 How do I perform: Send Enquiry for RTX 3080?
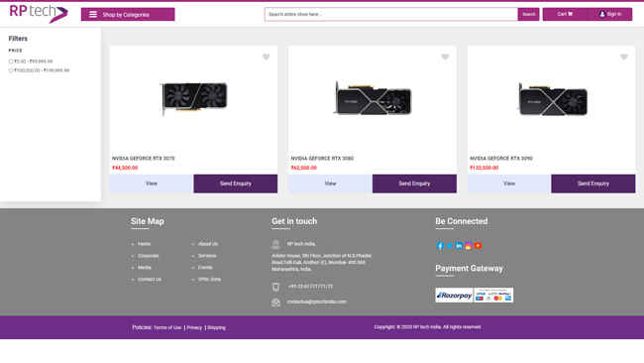click(x=414, y=183)
